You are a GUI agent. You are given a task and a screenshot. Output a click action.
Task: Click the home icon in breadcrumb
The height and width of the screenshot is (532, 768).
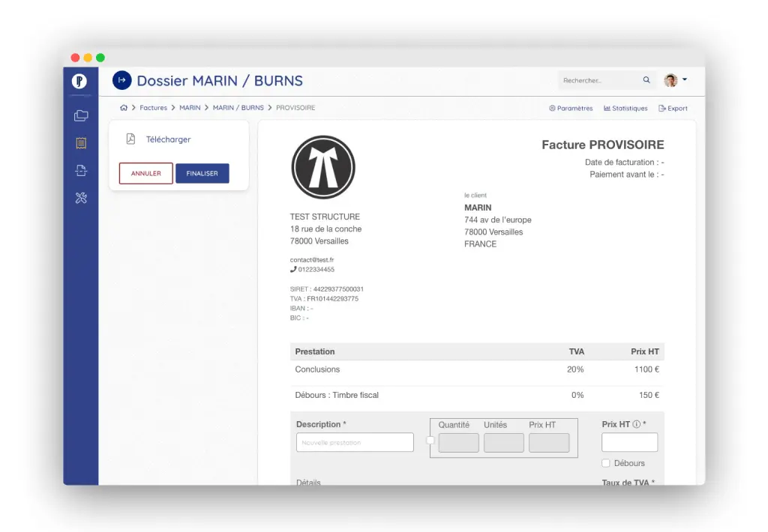click(124, 108)
